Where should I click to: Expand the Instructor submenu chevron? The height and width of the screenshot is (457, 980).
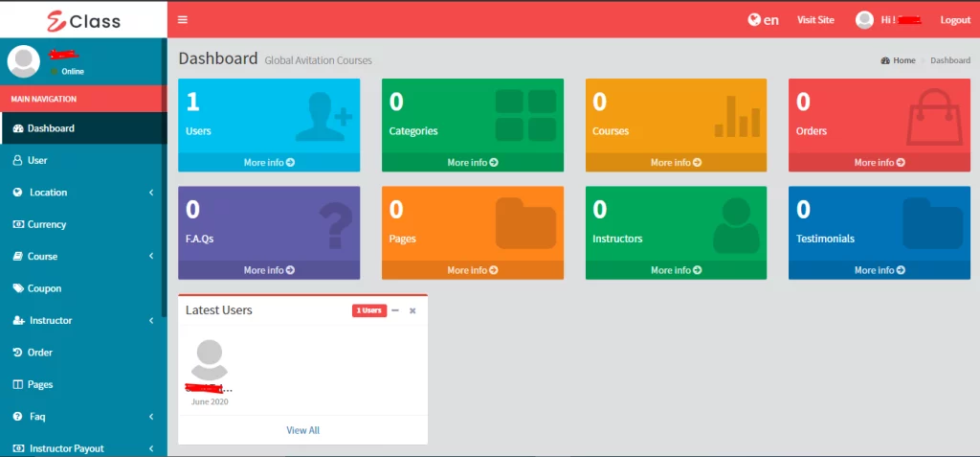point(151,321)
